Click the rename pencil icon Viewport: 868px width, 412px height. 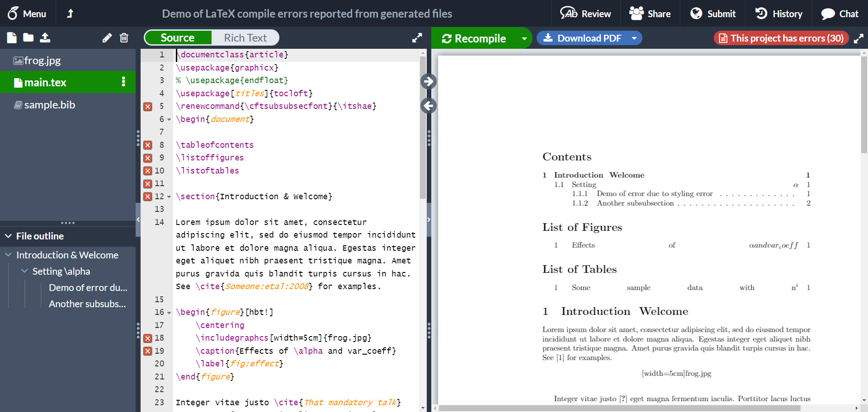(107, 38)
